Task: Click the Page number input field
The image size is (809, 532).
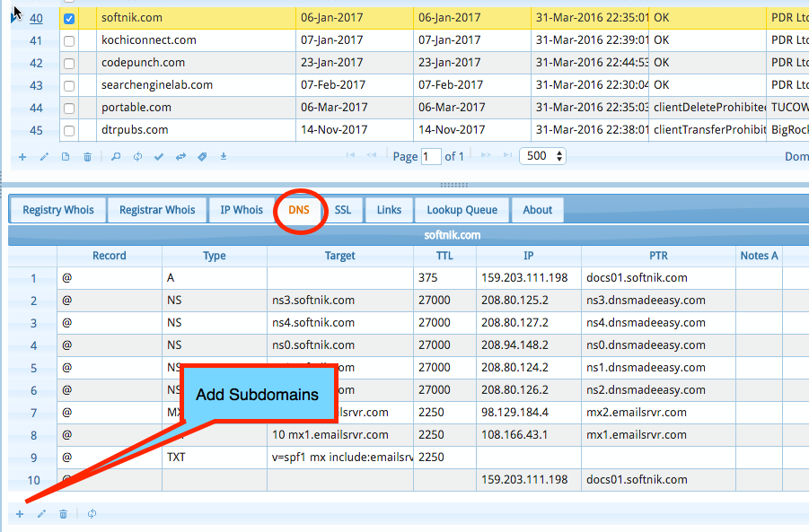Action: 431,156
